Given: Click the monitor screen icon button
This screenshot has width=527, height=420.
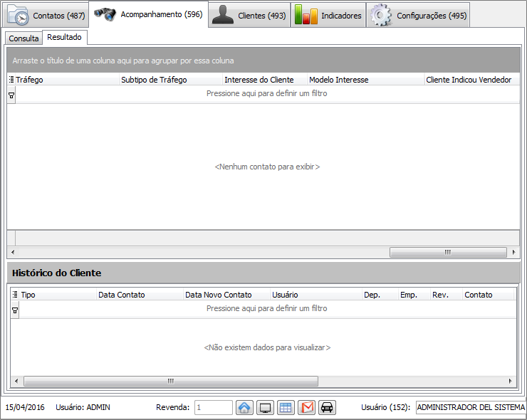Looking at the screenshot, I should (x=265, y=407).
